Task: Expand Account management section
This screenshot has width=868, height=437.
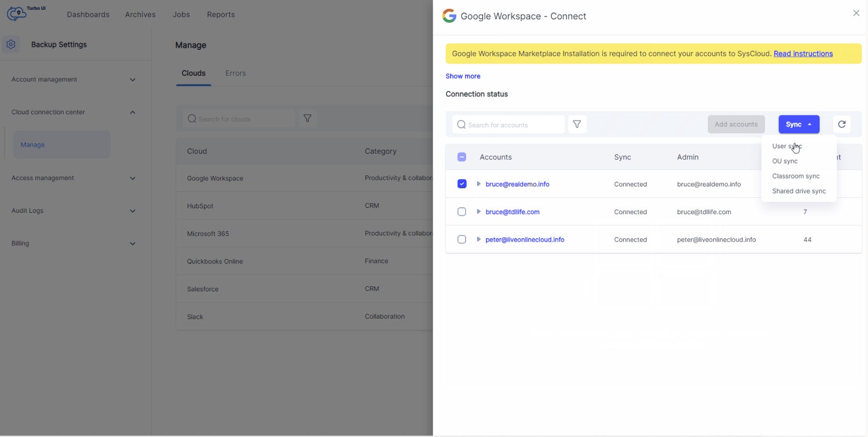Action: tap(132, 80)
